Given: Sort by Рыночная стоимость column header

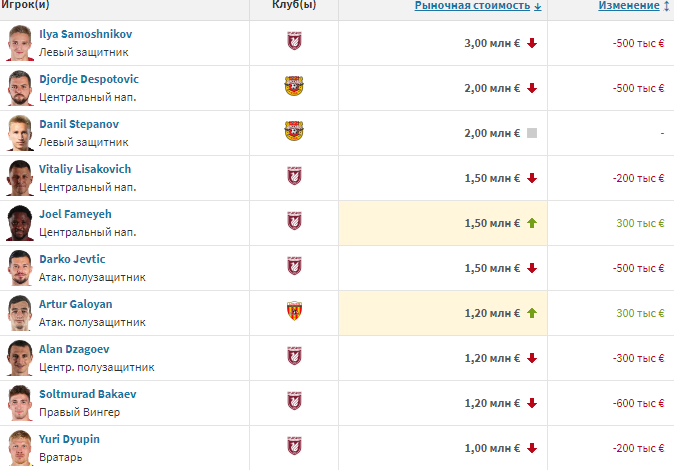Looking at the screenshot, I should tap(477, 6).
